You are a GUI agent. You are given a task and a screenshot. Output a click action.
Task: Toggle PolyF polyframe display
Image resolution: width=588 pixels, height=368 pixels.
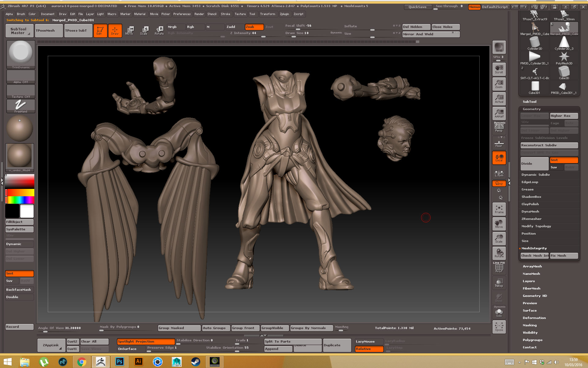pos(499,267)
